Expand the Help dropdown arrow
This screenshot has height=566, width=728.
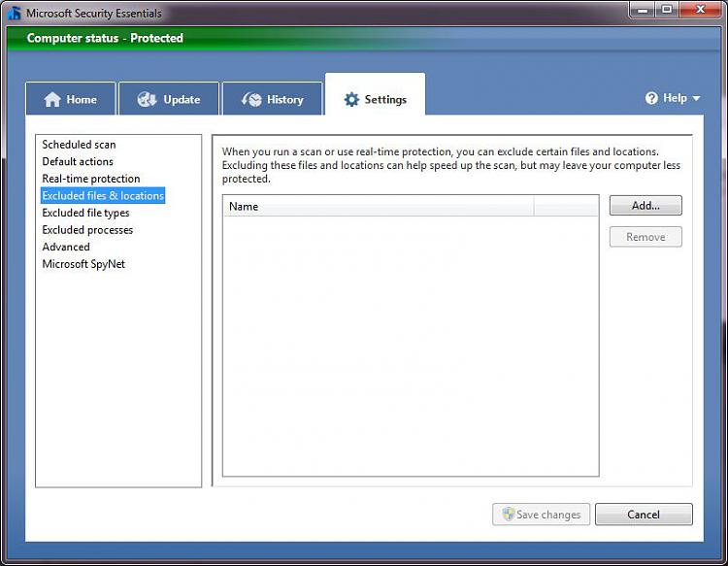[x=696, y=98]
